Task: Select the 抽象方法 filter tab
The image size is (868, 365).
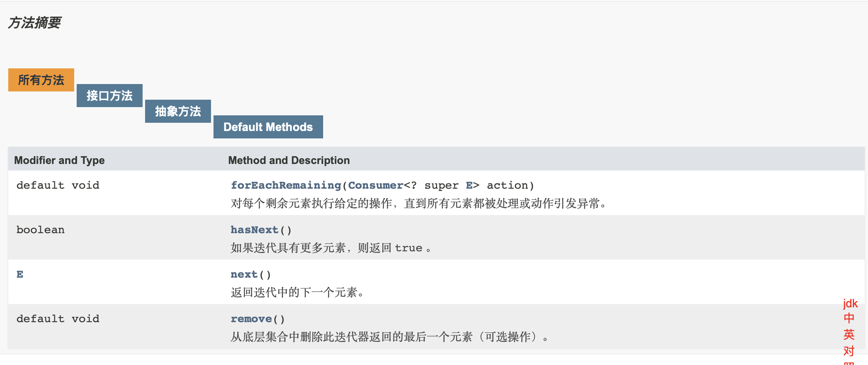Action: coord(178,111)
